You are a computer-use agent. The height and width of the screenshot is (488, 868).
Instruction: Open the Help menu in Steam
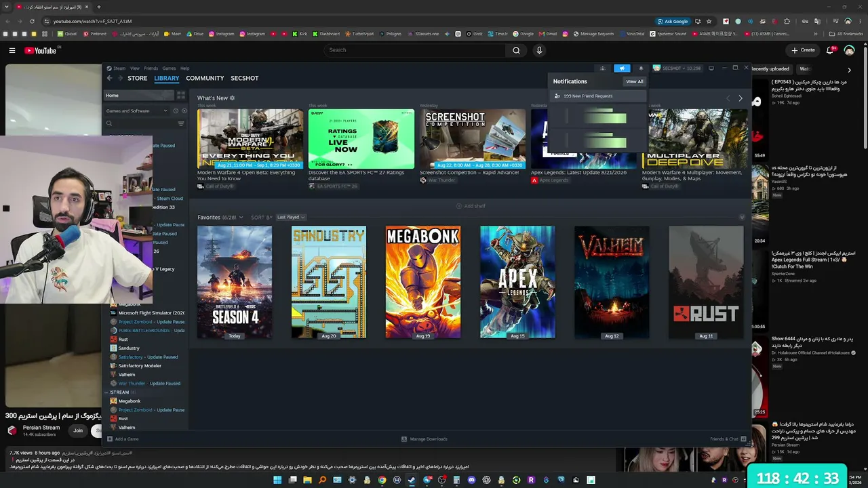[184, 68]
